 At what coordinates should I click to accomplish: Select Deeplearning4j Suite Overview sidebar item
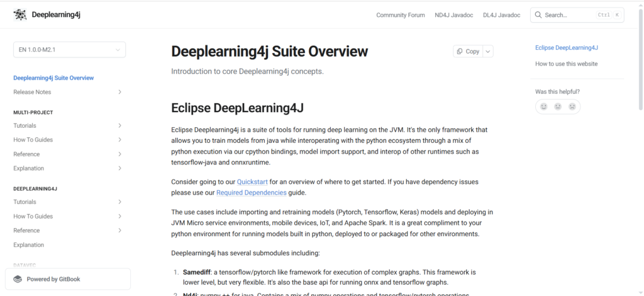(x=53, y=77)
